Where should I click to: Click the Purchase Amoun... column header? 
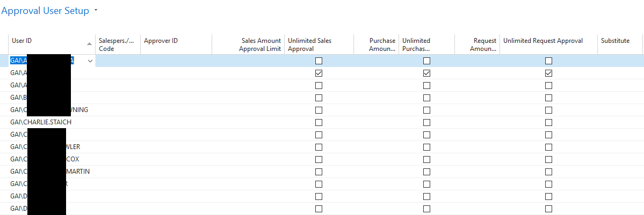point(376,45)
